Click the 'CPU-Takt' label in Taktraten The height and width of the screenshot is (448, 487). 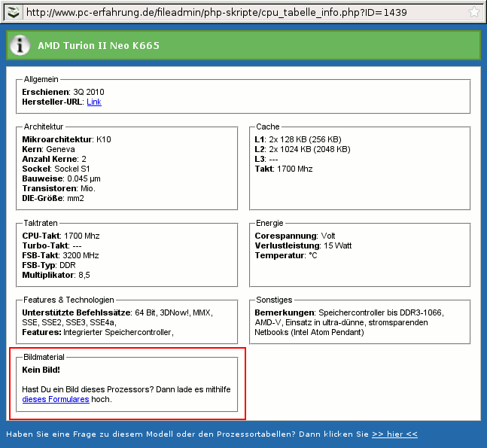[x=41, y=236]
